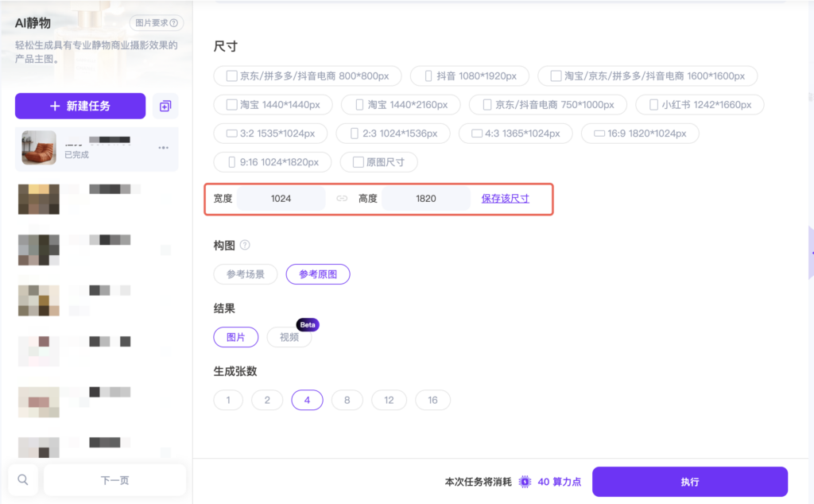
Task: Click the 高度 input field
Action: point(426,198)
